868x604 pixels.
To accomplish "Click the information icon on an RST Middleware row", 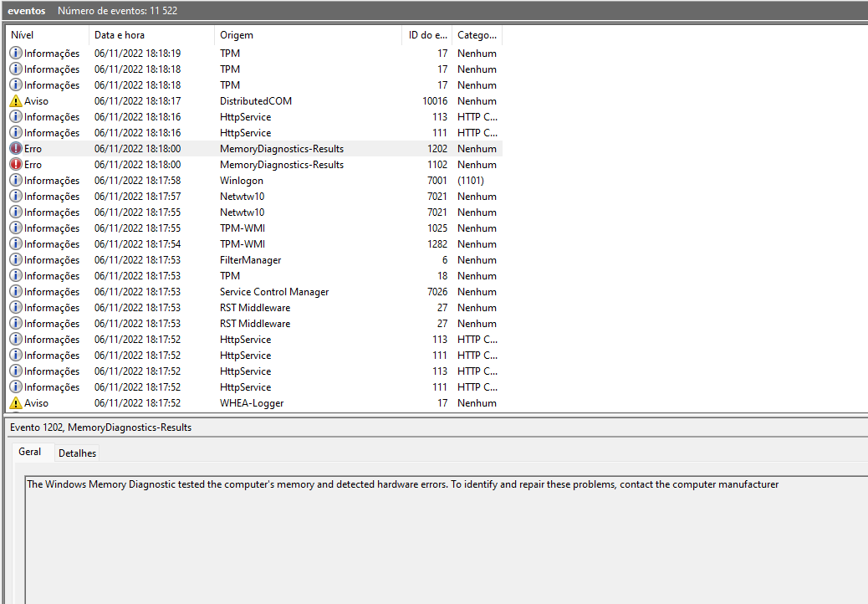I will [14, 307].
